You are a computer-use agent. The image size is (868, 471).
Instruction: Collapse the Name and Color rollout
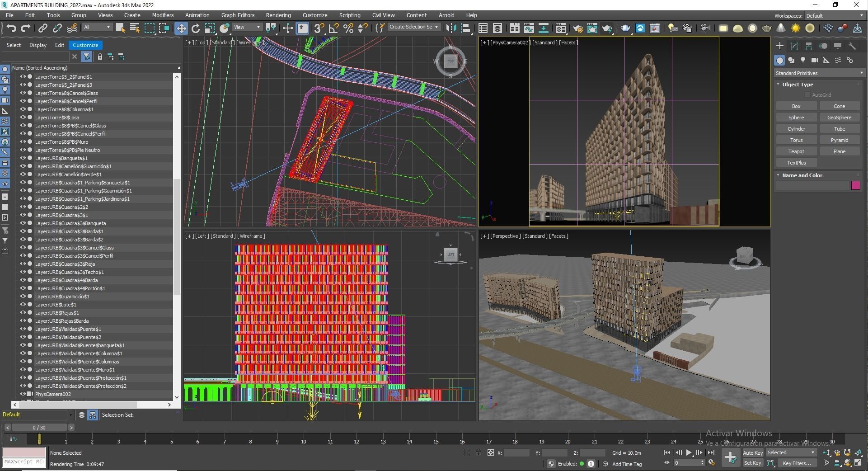802,175
